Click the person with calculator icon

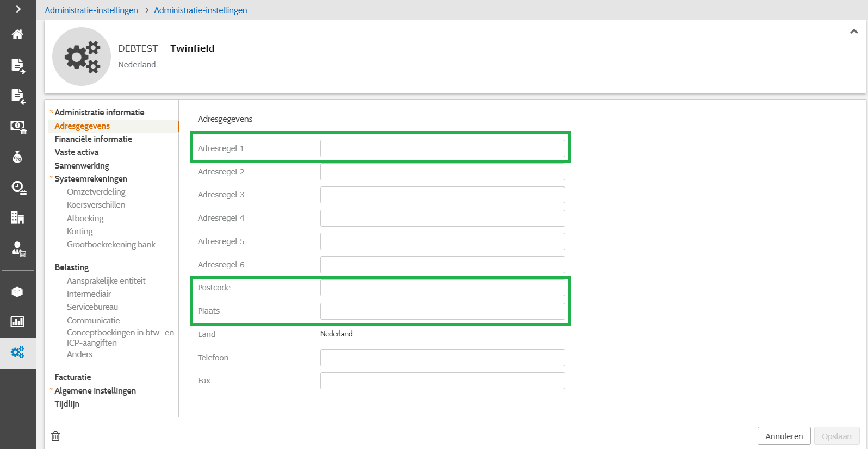[x=18, y=249]
